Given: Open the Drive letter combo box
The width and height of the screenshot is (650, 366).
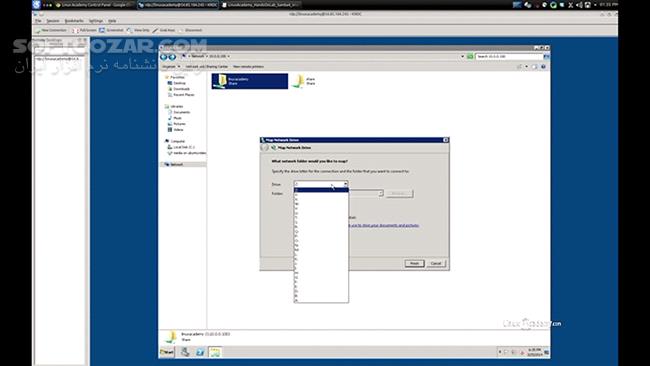Looking at the screenshot, I should pos(321,184).
